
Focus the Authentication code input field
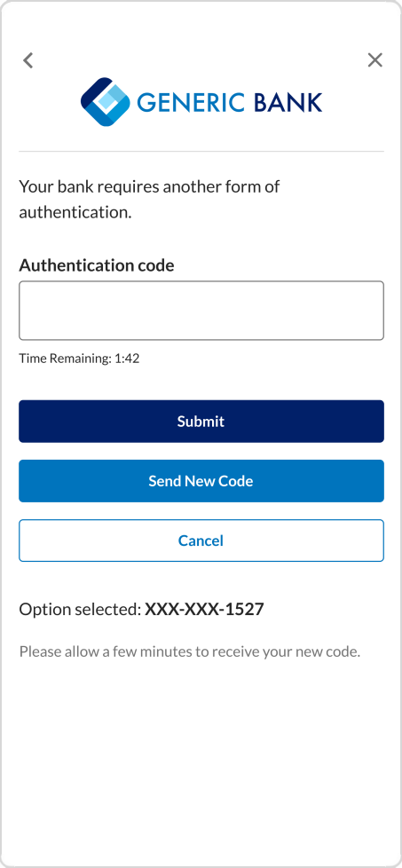point(201,311)
